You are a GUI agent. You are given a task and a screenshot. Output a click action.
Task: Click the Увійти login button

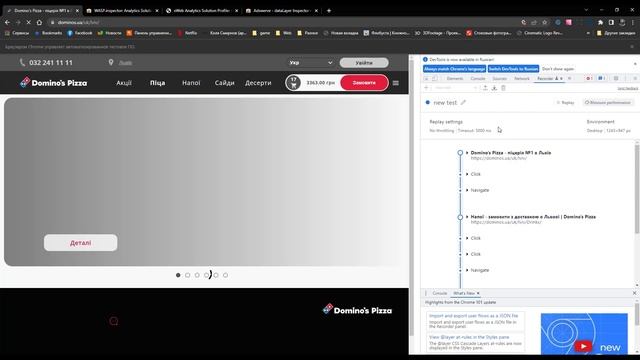point(364,62)
